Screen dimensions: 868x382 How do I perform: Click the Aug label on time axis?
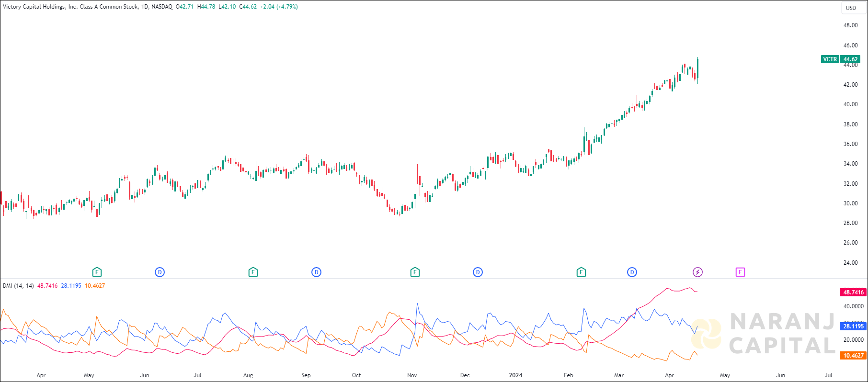point(248,375)
